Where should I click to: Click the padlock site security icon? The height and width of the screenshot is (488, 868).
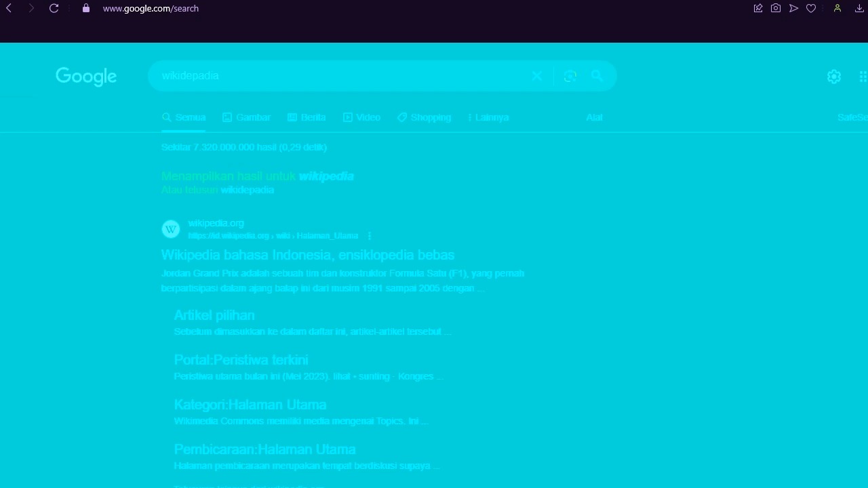pyautogui.click(x=85, y=8)
